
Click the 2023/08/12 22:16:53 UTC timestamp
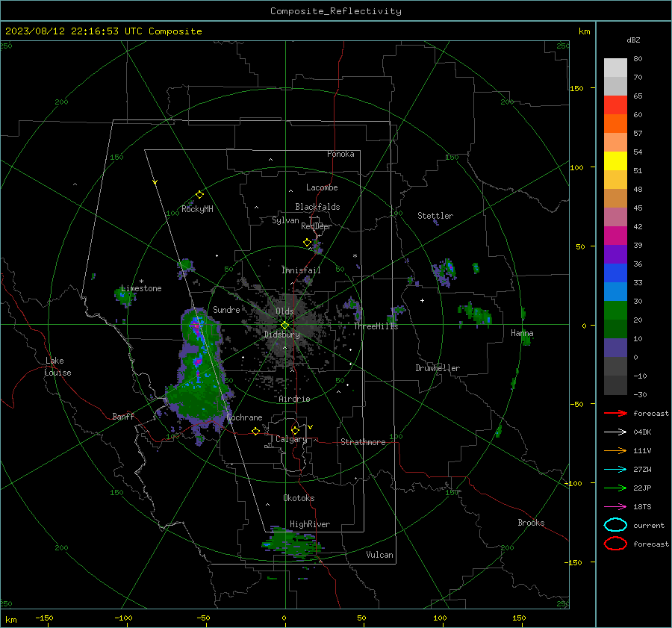click(x=65, y=31)
